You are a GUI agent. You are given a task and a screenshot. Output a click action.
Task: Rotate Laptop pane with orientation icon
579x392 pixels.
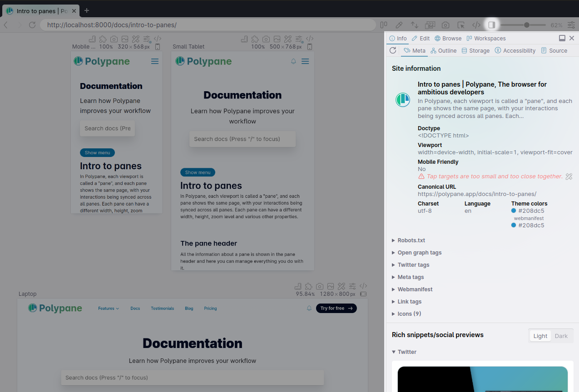point(363,294)
